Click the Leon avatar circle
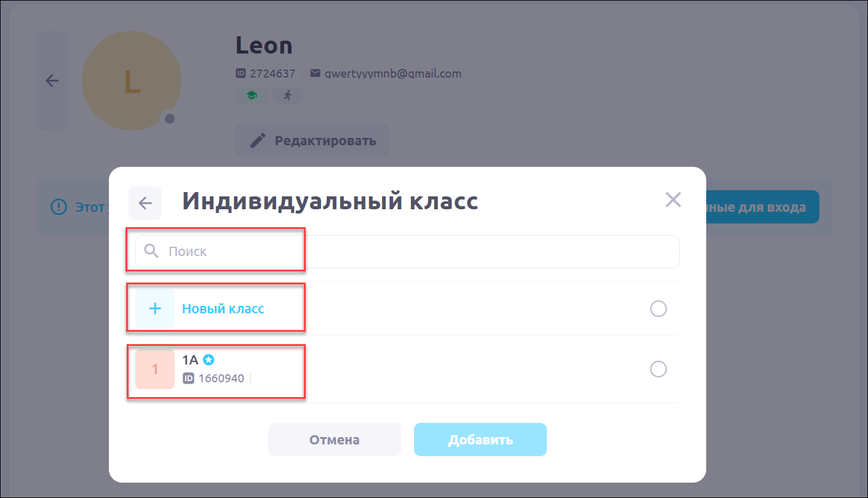 [132, 81]
